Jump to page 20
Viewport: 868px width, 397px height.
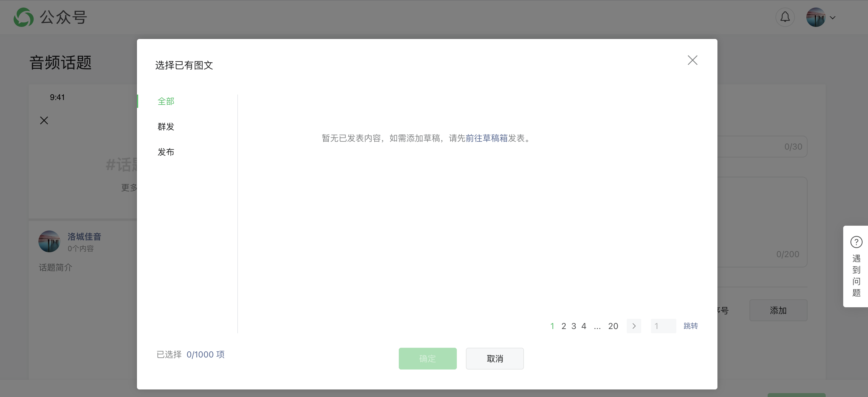click(x=613, y=326)
